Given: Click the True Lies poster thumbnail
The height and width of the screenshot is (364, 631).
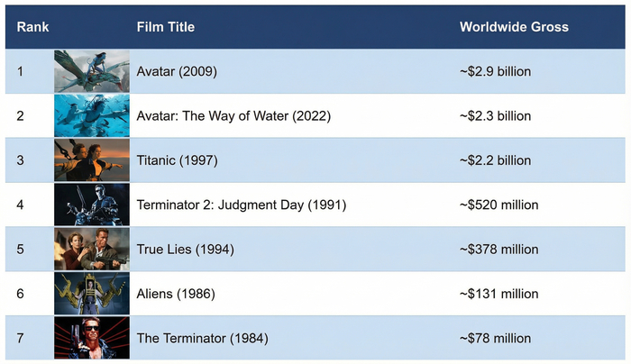Looking at the screenshot, I should coord(91,249).
